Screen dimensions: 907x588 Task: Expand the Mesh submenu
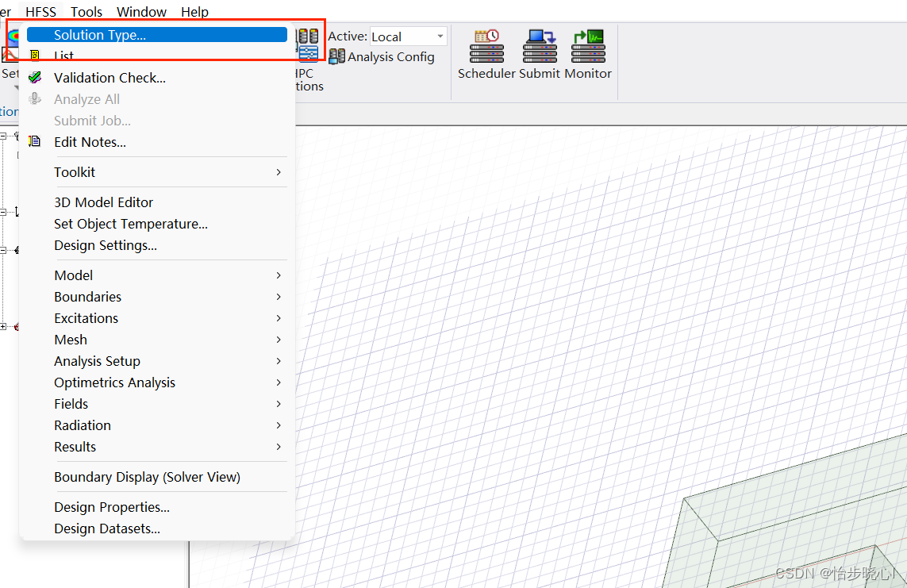pyautogui.click(x=157, y=340)
